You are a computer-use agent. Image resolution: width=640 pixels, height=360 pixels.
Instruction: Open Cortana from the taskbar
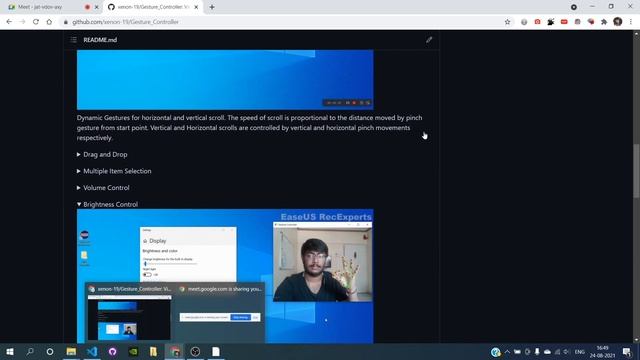coord(50,351)
